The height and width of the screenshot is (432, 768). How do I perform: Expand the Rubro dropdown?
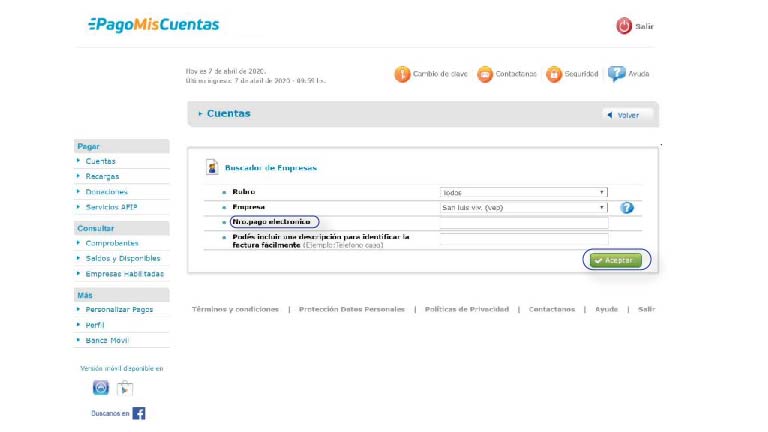point(523,192)
